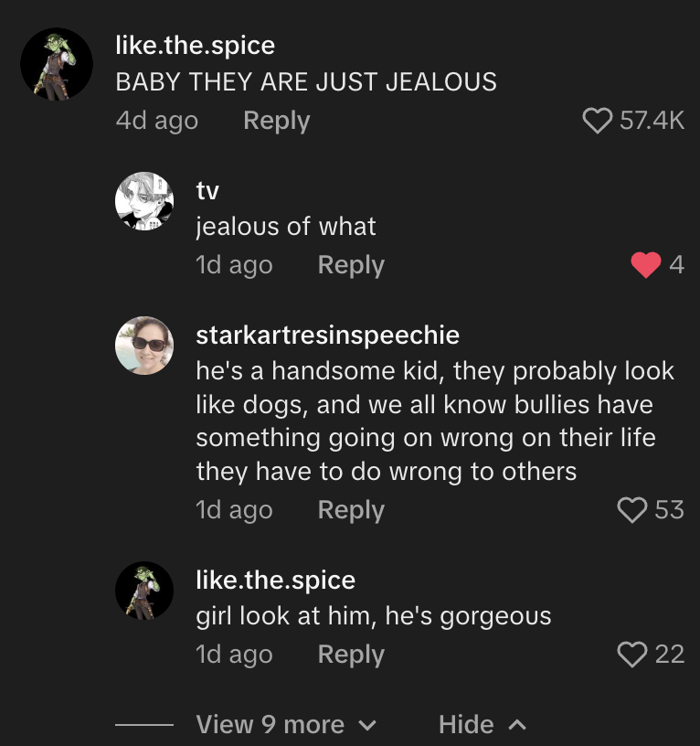This screenshot has width=700, height=746.
Task: Reply to tv's 'jealous of what' comment
Action: pos(351,265)
